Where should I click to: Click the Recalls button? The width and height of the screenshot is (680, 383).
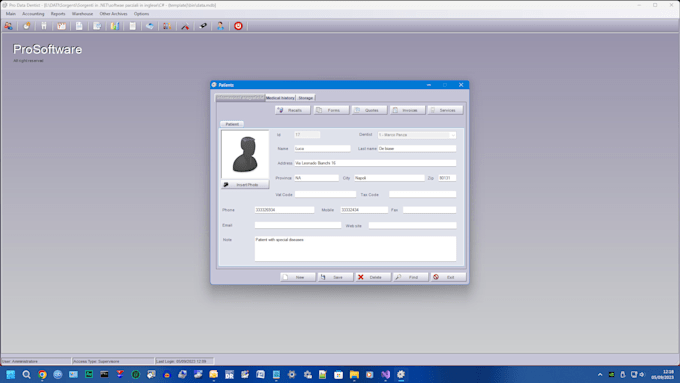tap(293, 110)
